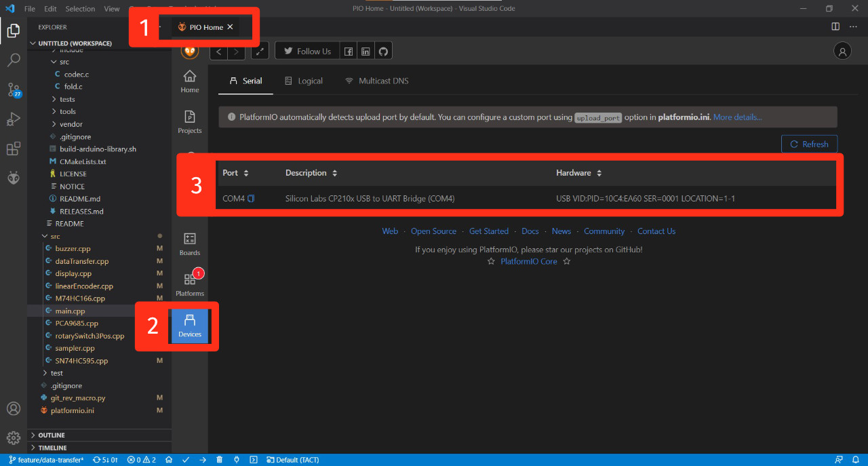868x466 pixels.
Task: Open the Selection menu
Action: click(80, 9)
